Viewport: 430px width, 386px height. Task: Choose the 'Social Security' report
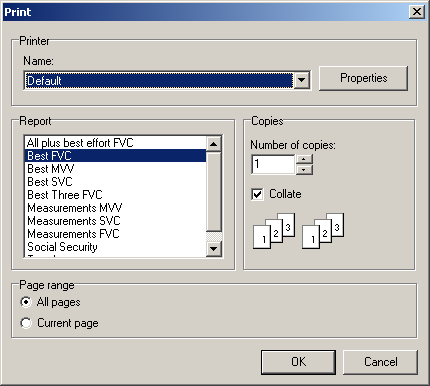pyautogui.click(x=115, y=247)
